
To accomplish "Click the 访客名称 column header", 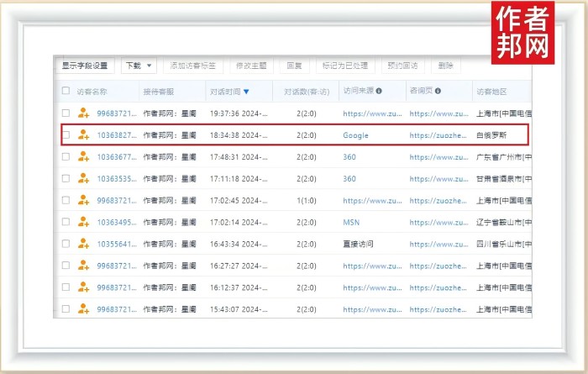I will [92, 91].
